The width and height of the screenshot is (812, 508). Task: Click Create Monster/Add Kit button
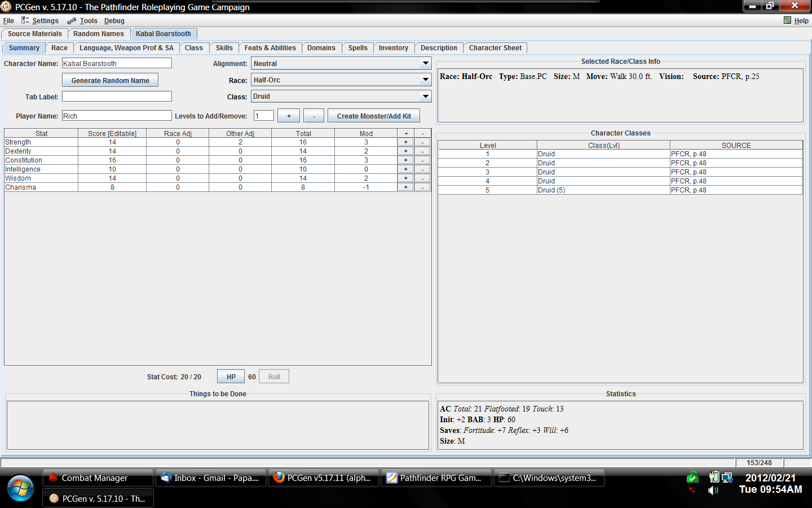(374, 116)
